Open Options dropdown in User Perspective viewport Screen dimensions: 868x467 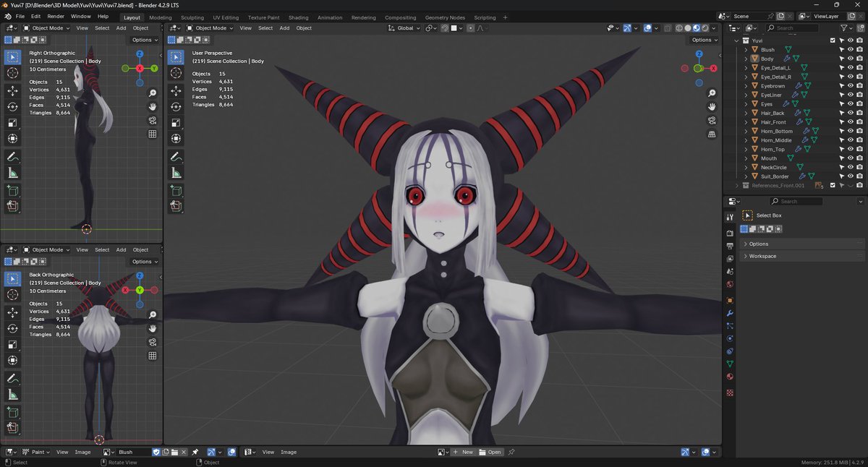tap(705, 40)
